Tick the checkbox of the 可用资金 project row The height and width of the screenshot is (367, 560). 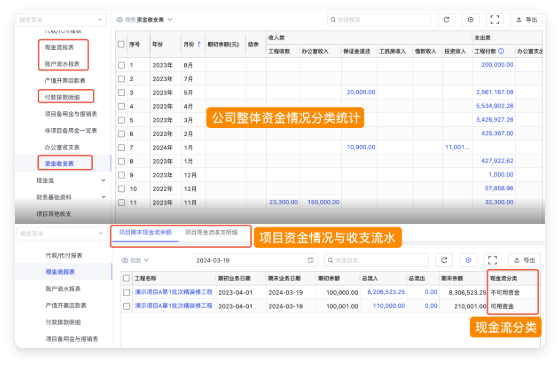click(x=126, y=306)
